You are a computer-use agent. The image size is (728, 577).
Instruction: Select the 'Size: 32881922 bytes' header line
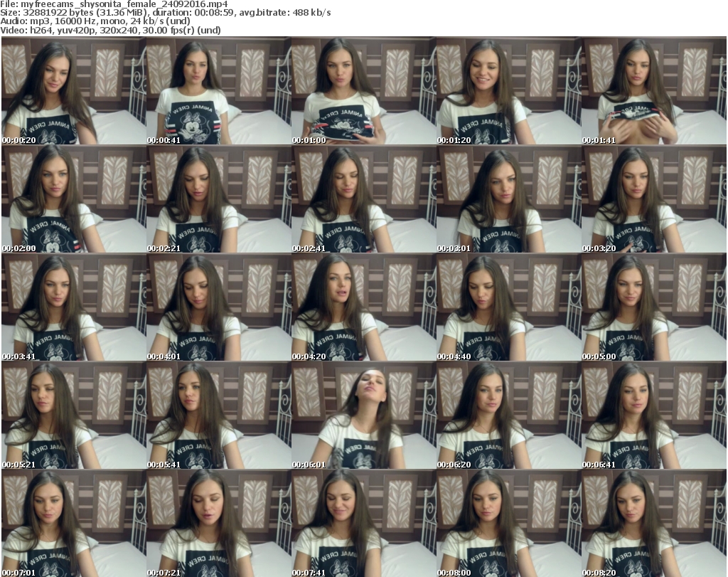pos(165,13)
